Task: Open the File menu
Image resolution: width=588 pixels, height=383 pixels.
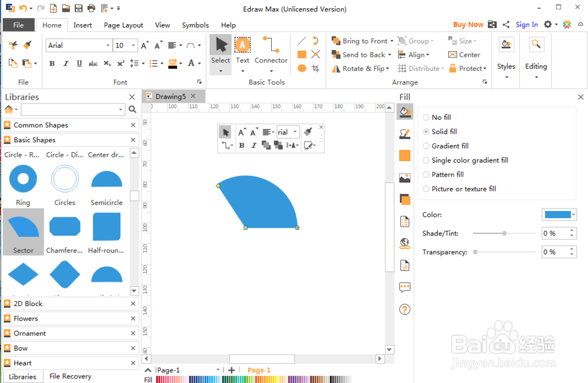Action: [x=18, y=25]
